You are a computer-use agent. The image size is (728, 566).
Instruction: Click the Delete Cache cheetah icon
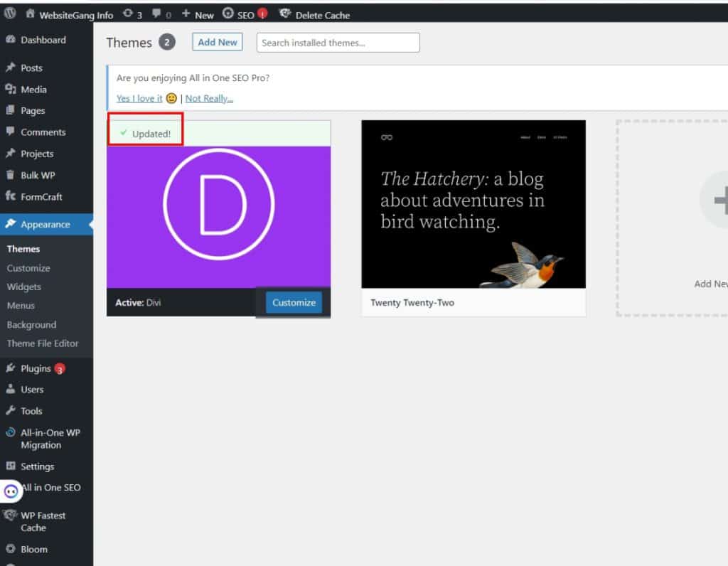tap(284, 14)
